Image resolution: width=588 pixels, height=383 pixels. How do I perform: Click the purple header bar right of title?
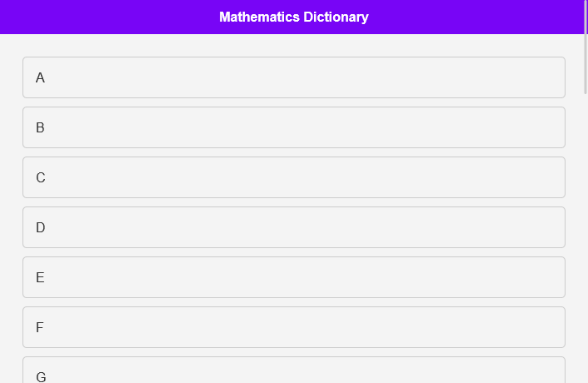483,17
